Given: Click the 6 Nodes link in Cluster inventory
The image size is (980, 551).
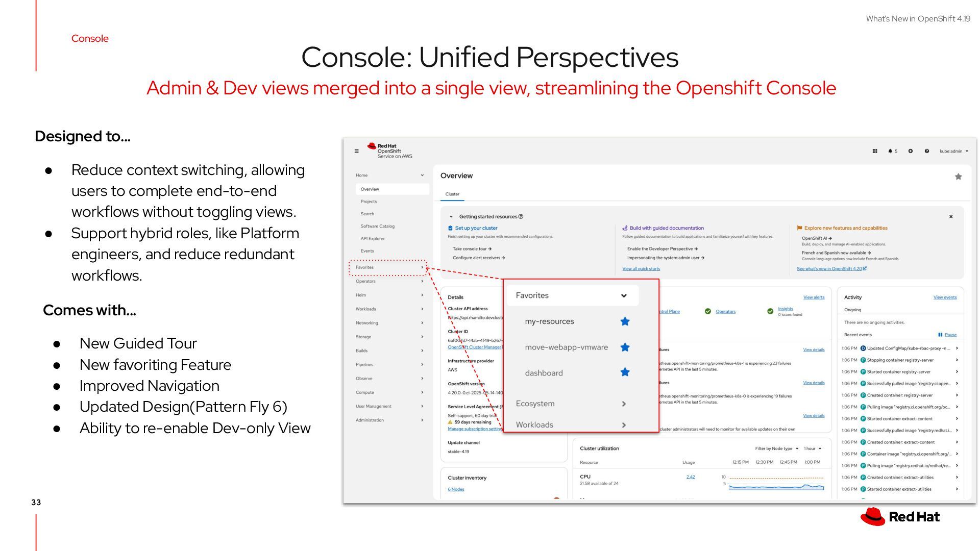Looking at the screenshot, I should 456,489.
